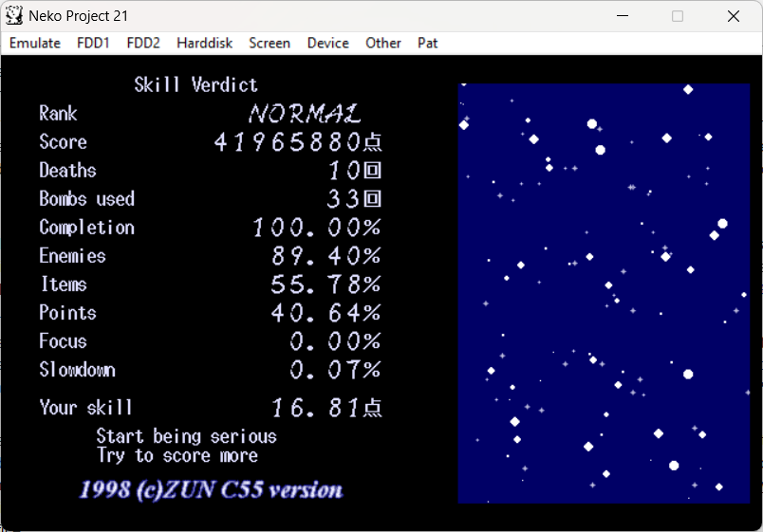This screenshot has height=532, width=763.
Task: Click the 'Try to score more' message
Action: pos(177,455)
